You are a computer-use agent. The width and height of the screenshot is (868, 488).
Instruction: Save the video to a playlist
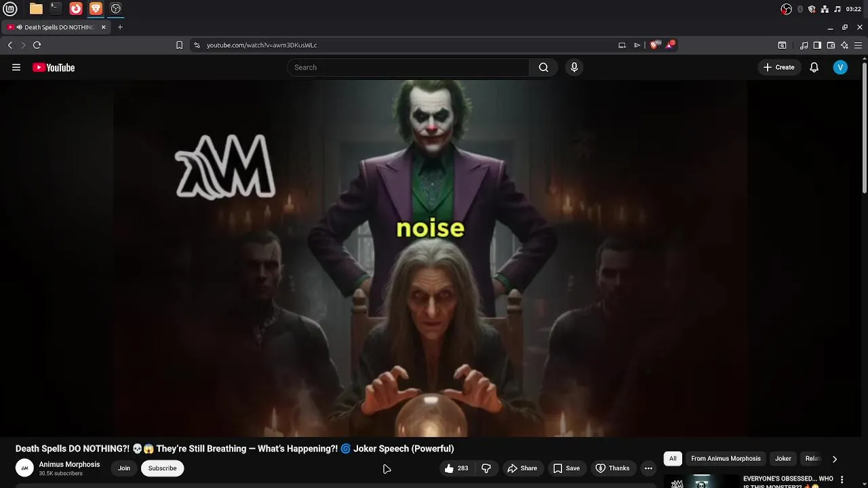(566, 468)
